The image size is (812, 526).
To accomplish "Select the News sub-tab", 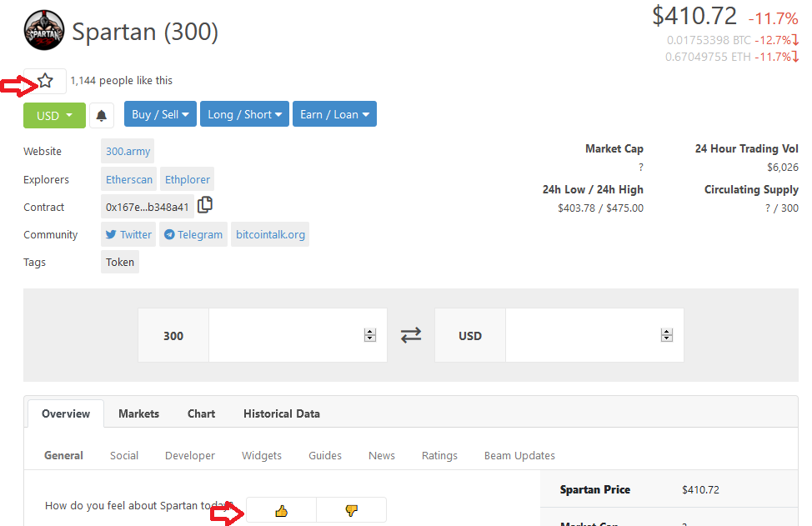I will coord(382,456).
